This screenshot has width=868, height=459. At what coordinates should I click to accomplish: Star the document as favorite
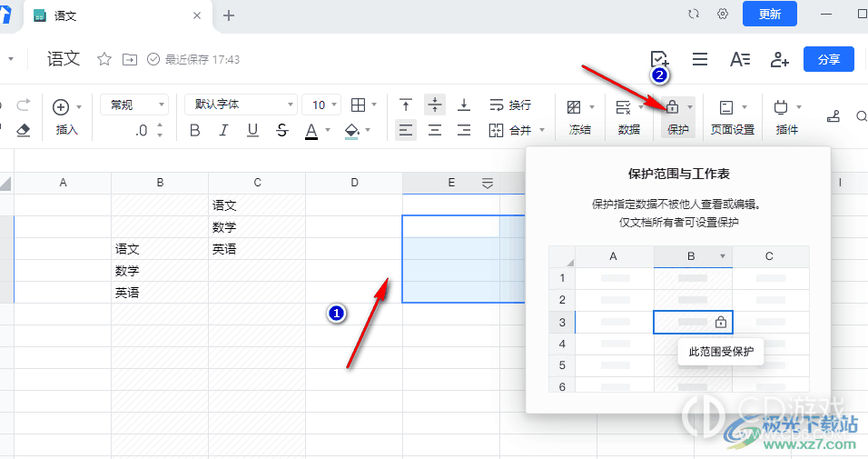[104, 59]
